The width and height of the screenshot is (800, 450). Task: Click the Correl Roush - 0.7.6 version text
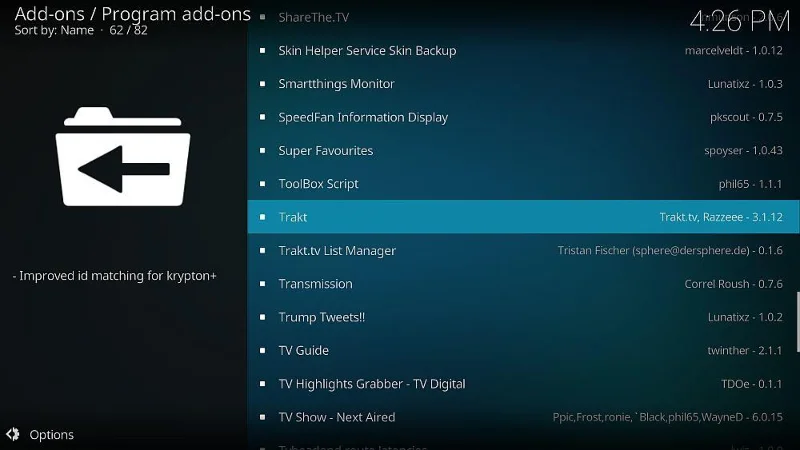click(734, 284)
